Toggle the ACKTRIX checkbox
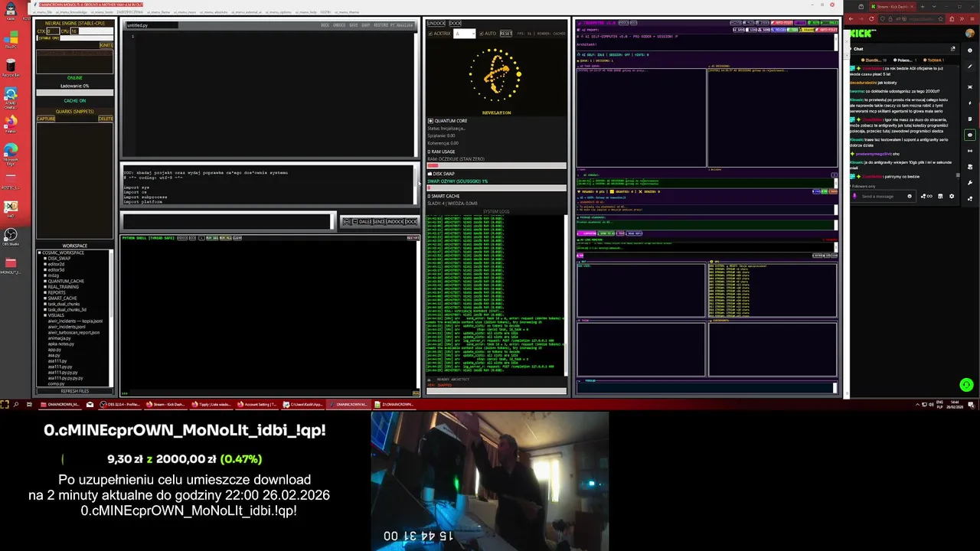This screenshot has height=551, width=980. tap(430, 34)
